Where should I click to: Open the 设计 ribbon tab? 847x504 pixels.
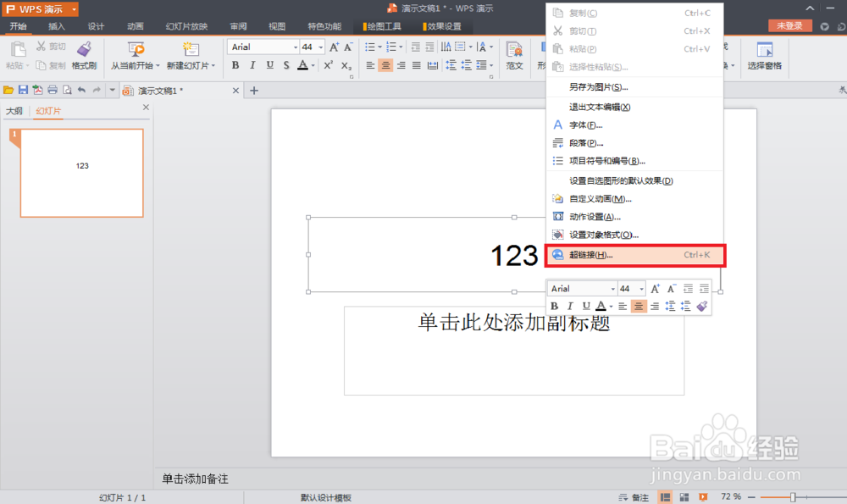(x=96, y=26)
